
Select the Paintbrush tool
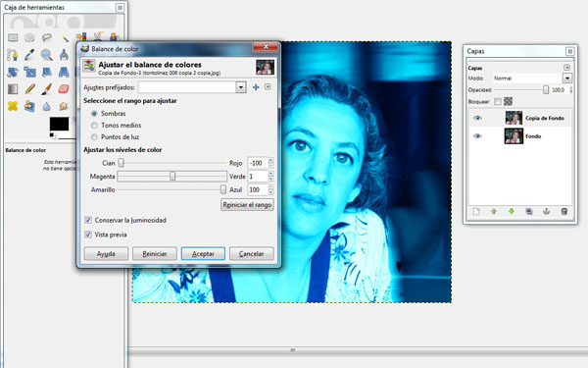click(46, 89)
